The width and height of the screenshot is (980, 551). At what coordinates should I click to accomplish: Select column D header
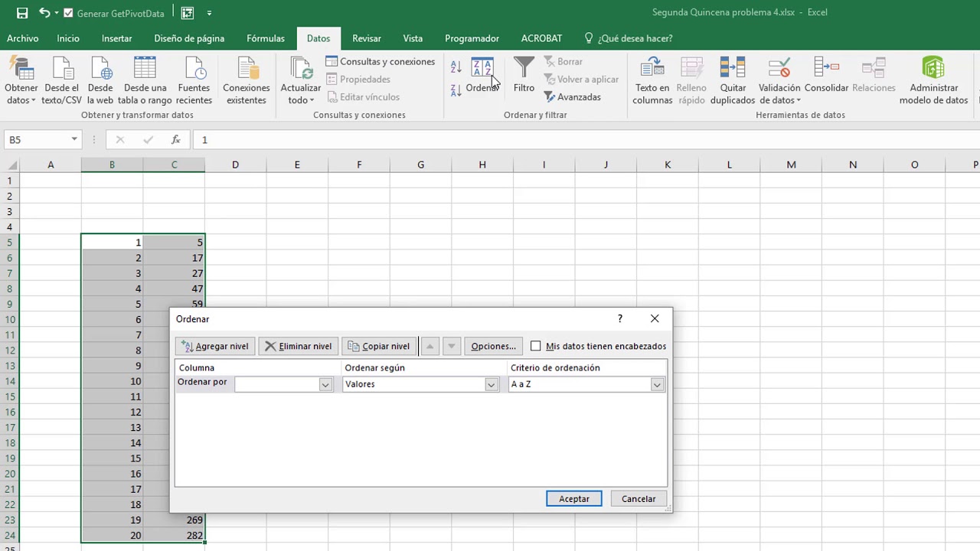click(x=235, y=165)
